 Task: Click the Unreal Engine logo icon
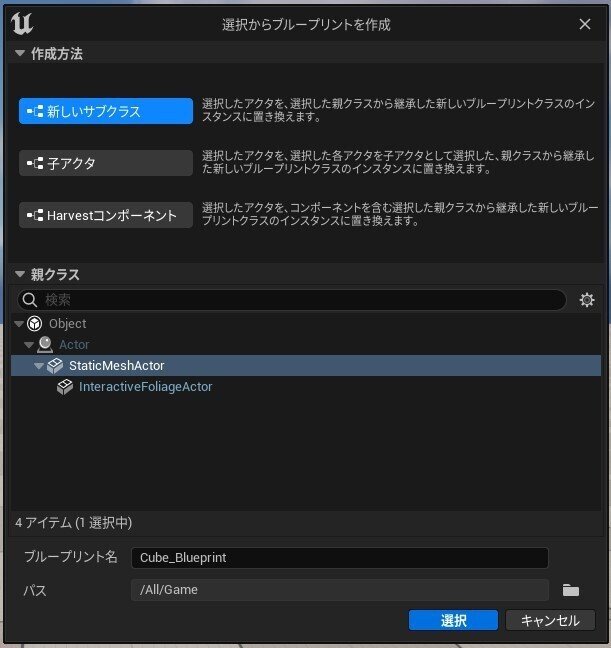click(x=22, y=24)
